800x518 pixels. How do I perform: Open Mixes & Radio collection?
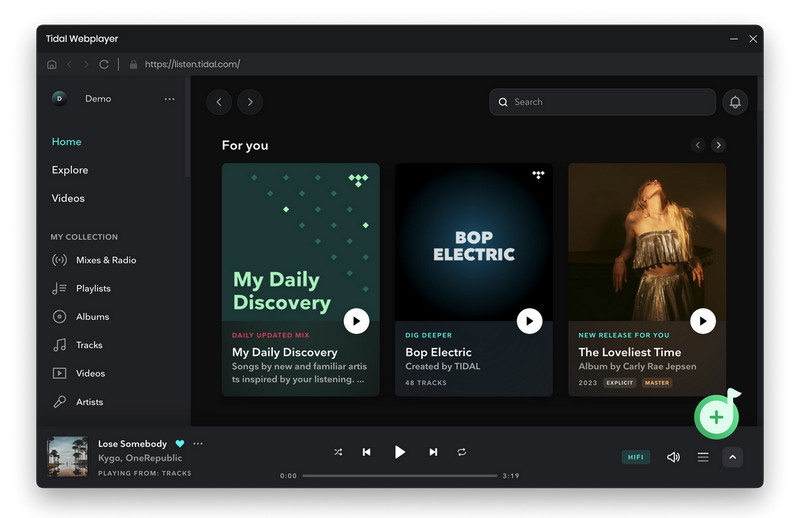106,260
